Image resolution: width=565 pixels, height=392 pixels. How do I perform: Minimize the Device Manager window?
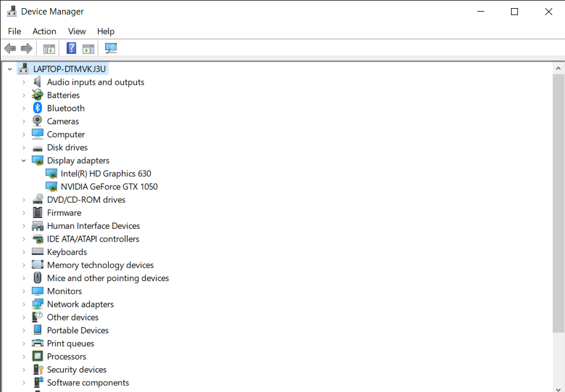(481, 12)
